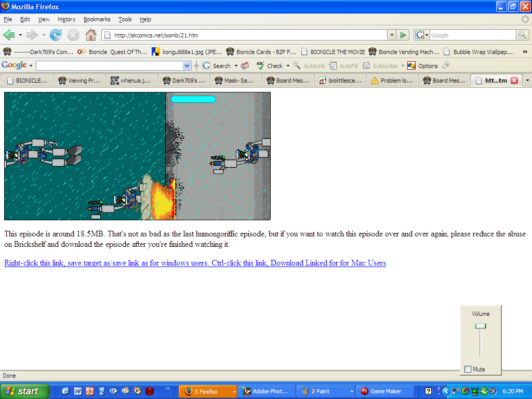The width and height of the screenshot is (532, 399).
Task: Launch Internet Explorer from Quick Launch
Action: pos(65,391)
